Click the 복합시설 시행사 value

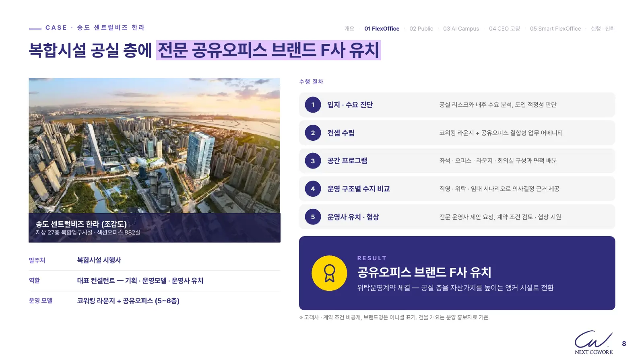[x=99, y=260]
